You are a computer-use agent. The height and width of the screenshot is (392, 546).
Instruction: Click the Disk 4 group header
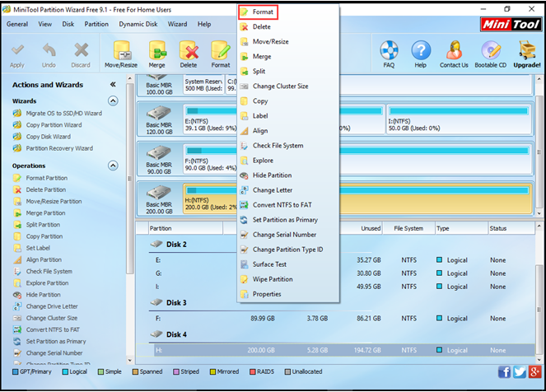(168, 334)
